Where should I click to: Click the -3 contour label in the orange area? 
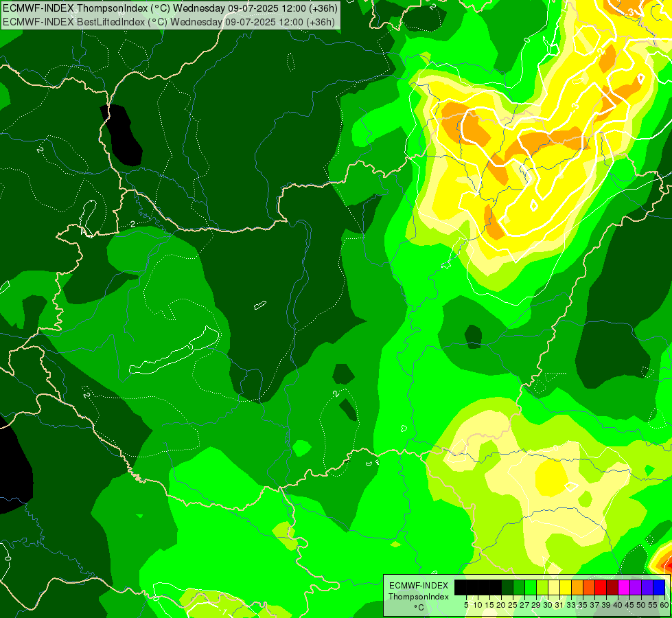629,12
